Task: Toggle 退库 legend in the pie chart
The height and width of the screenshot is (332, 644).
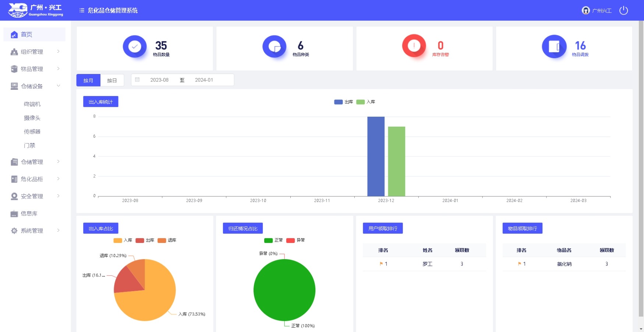Action: pyautogui.click(x=167, y=240)
